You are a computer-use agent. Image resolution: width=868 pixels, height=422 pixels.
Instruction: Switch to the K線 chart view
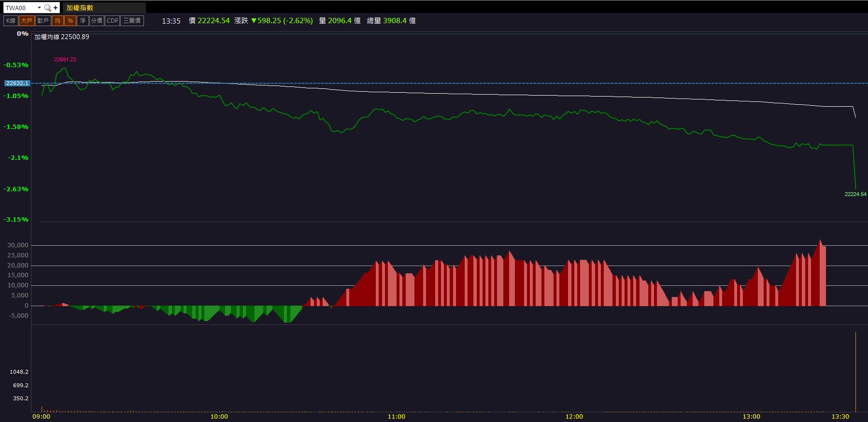(x=11, y=21)
